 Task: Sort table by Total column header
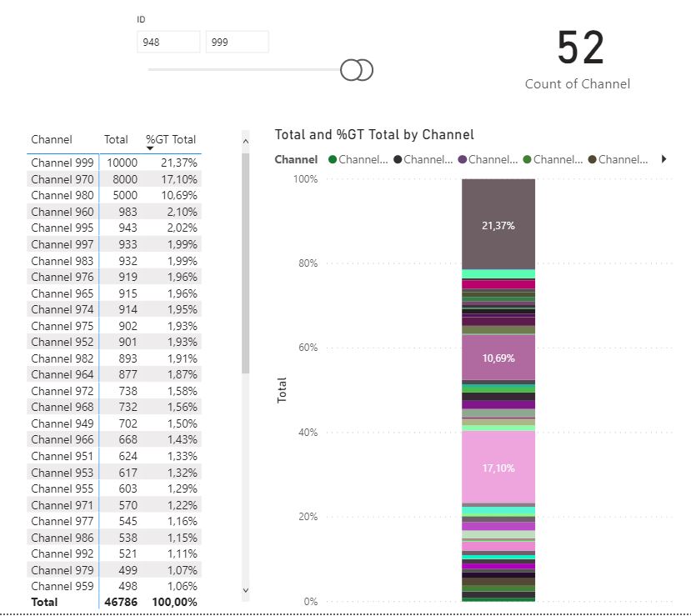[x=116, y=140]
